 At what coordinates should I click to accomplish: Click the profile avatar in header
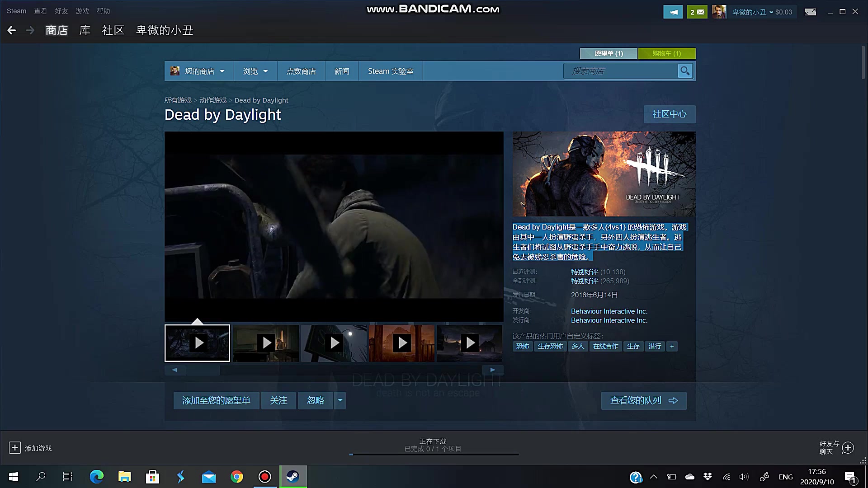(719, 12)
